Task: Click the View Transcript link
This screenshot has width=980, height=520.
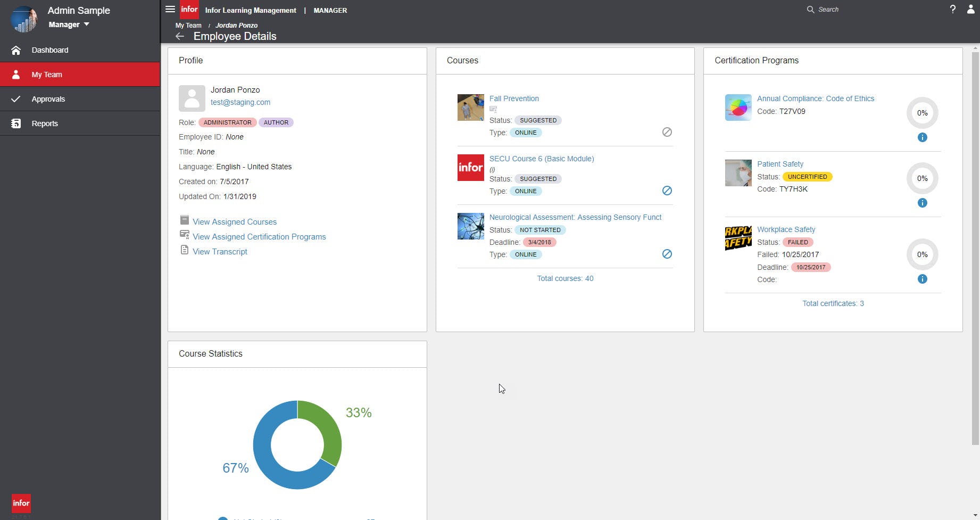Action: [220, 251]
